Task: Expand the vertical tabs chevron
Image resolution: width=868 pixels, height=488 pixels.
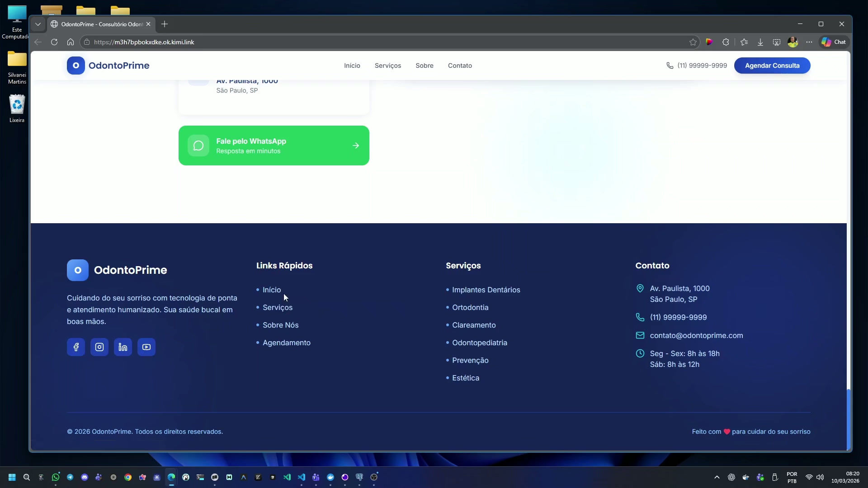Action: pos(38,24)
